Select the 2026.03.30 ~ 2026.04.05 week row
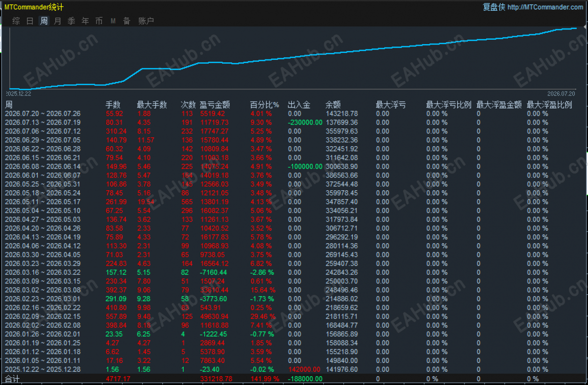 tap(294, 255)
